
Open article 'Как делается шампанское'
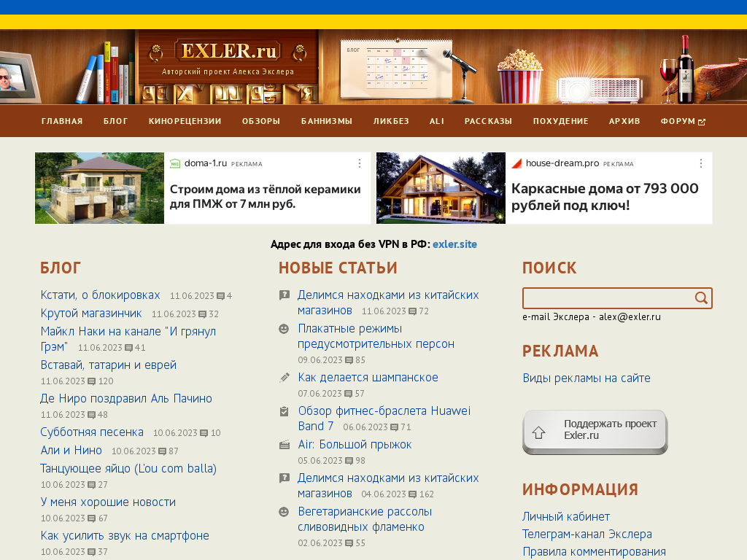368,378
